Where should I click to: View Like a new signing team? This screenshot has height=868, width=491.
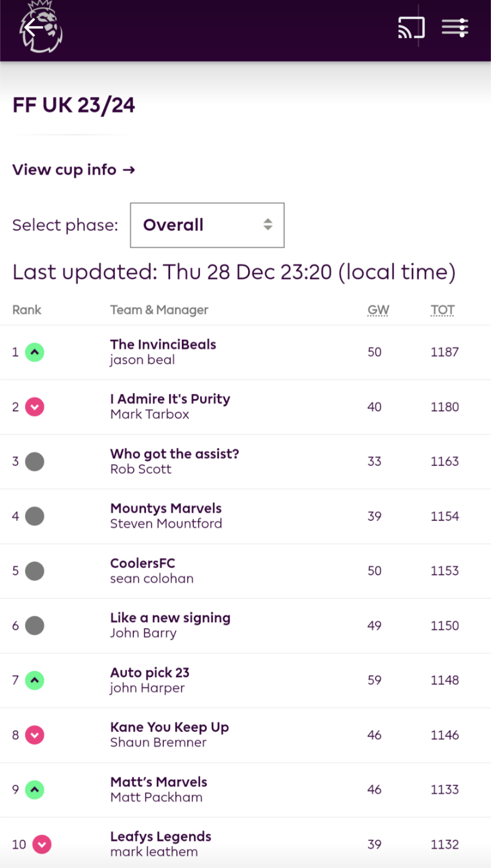pos(170,618)
